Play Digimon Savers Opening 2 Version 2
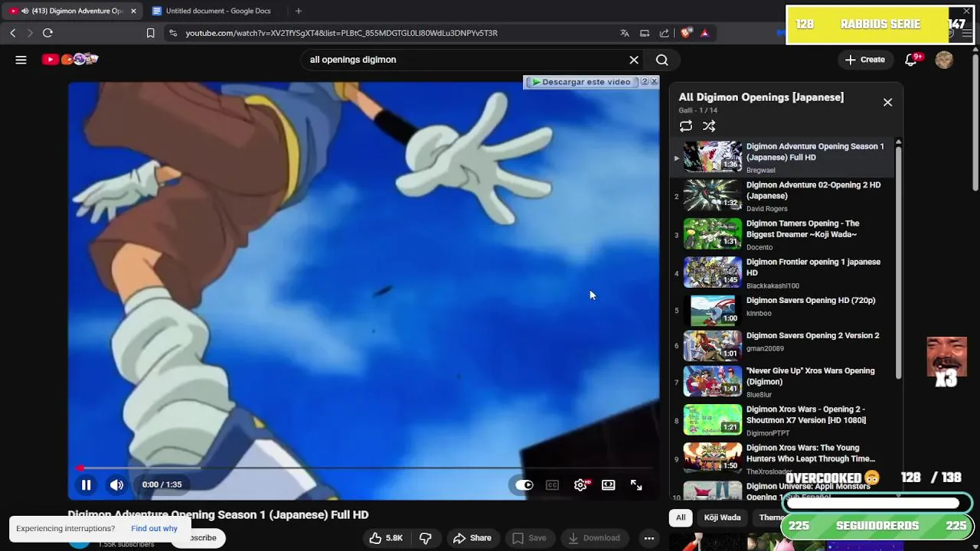This screenshot has height=551, width=980. click(x=782, y=345)
